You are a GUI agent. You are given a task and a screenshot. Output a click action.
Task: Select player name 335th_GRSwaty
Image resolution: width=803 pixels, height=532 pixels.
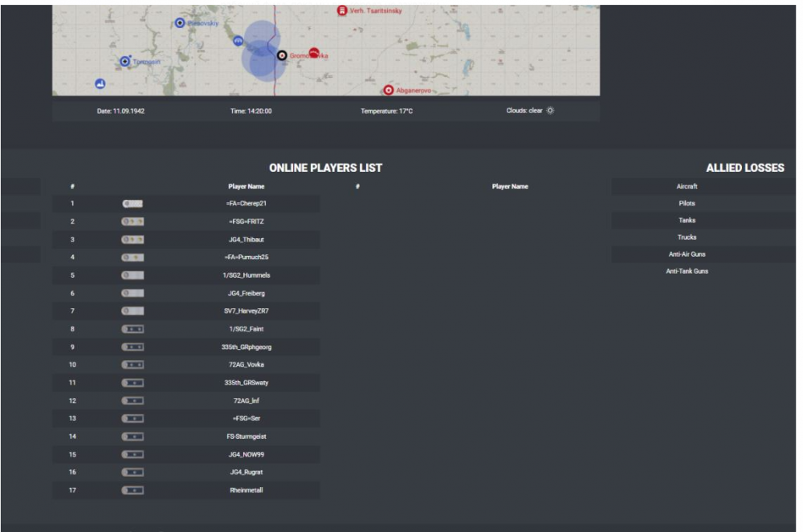coord(247,383)
